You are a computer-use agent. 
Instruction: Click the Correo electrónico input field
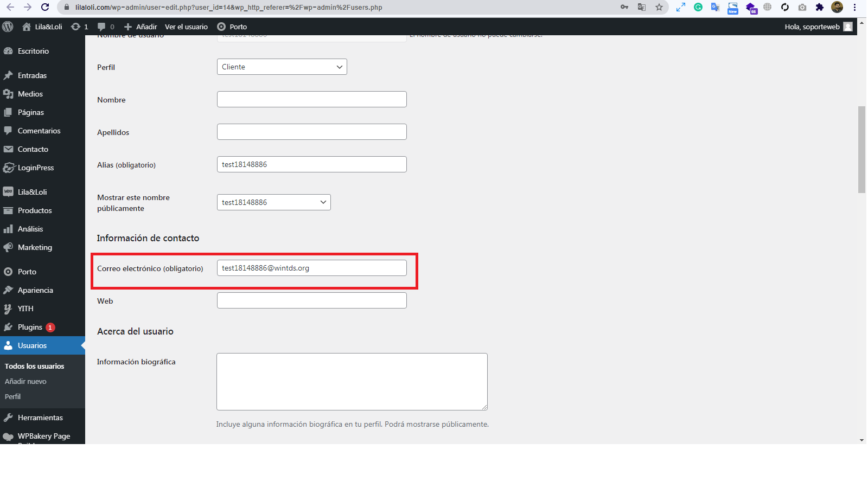click(x=311, y=268)
